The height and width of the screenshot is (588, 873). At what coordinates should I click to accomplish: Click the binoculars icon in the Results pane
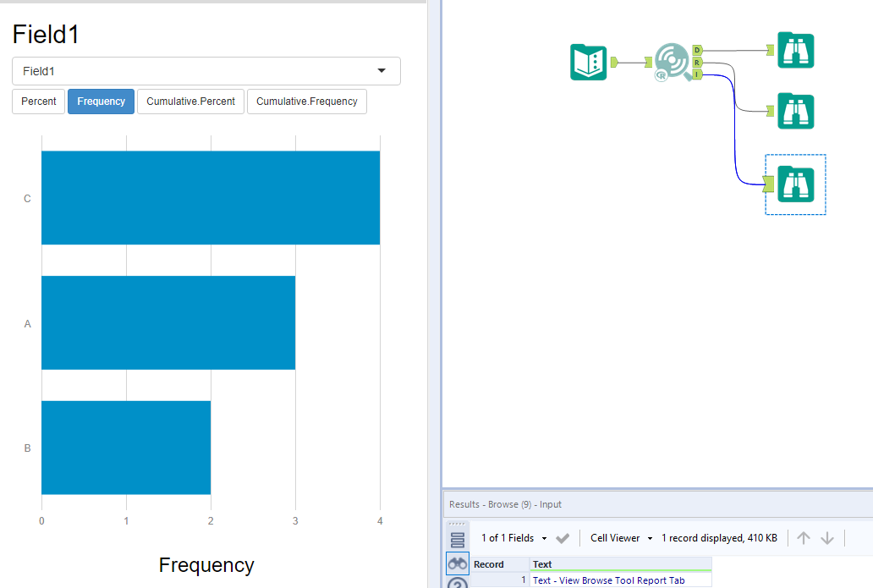click(x=457, y=563)
